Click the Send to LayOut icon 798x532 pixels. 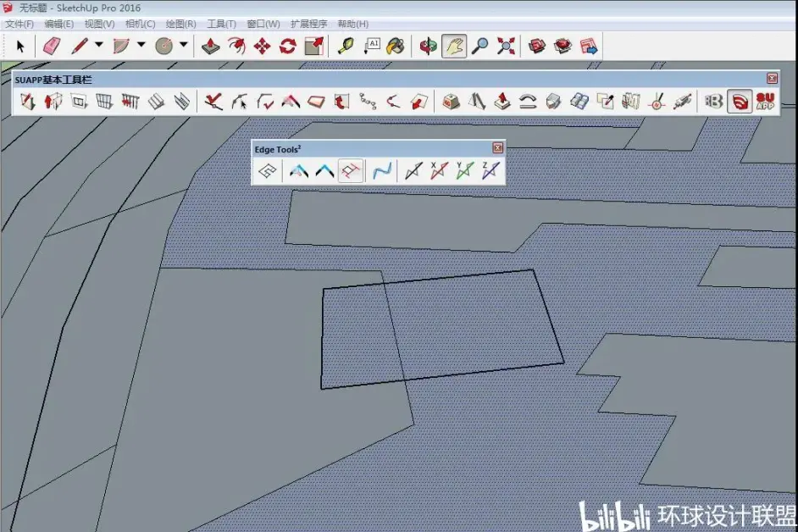589,46
